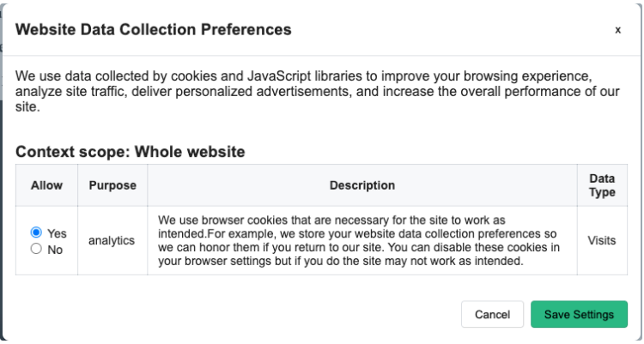
Task: Select the Yes radio button for analytics
Action: coord(36,232)
